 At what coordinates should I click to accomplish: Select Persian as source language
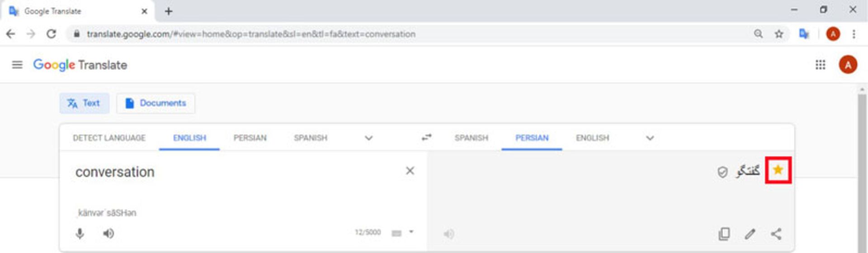click(250, 138)
